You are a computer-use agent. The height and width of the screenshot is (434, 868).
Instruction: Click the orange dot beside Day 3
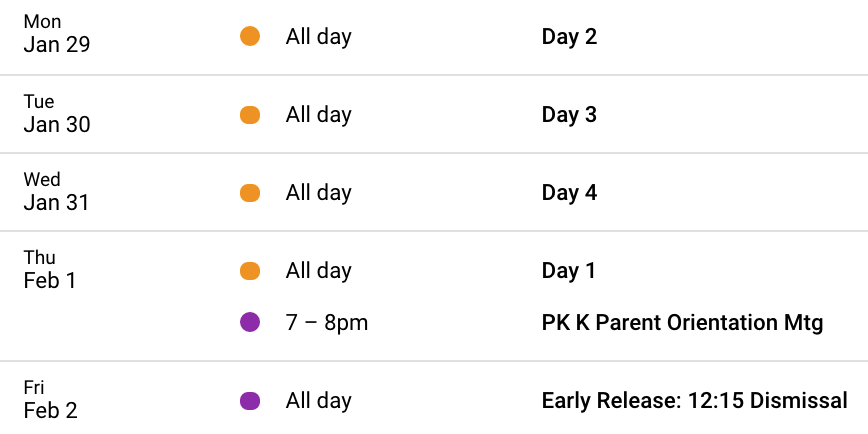pyautogui.click(x=250, y=115)
